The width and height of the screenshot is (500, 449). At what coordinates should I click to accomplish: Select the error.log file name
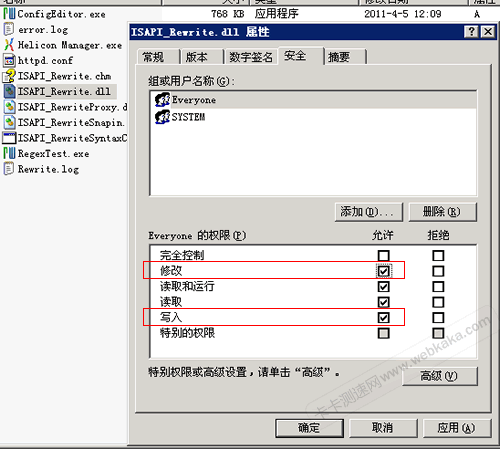point(43,30)
